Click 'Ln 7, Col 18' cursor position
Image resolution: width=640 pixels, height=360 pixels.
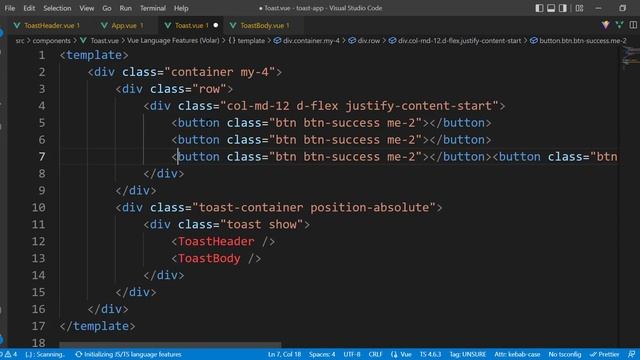(x=284, y=354)
